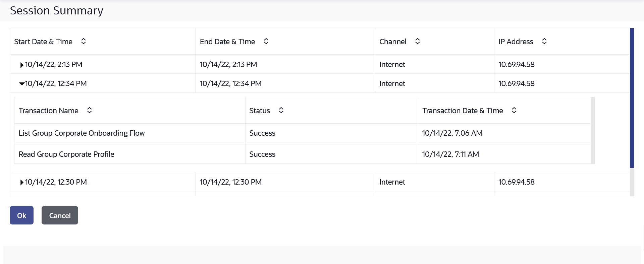Sort by Start Date & Time column icon

coord(84,41)
